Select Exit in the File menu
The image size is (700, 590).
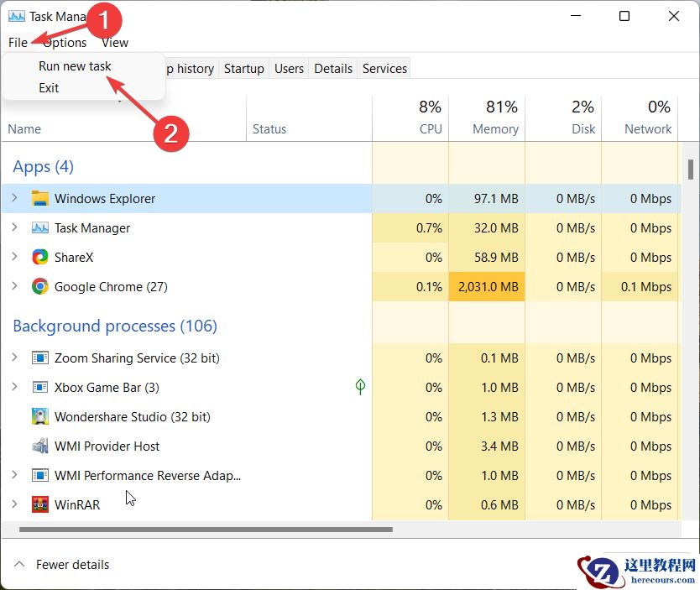coord(49,88)
